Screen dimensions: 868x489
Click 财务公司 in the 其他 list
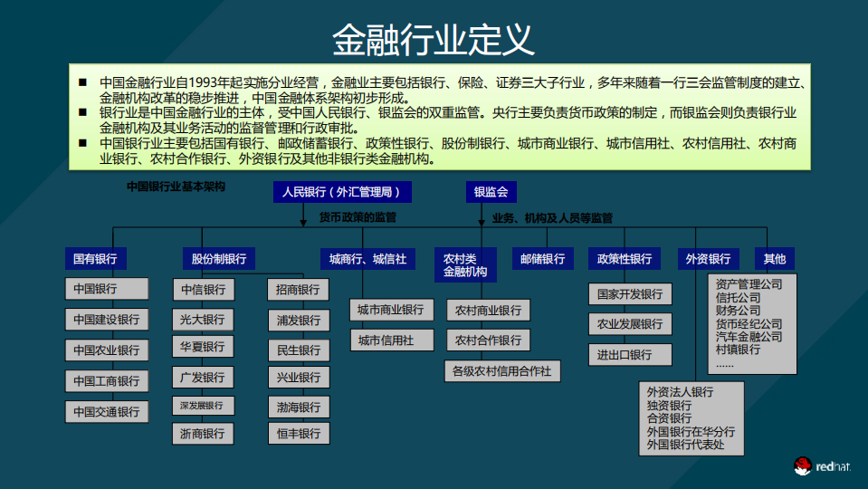(x=738, y=311)
